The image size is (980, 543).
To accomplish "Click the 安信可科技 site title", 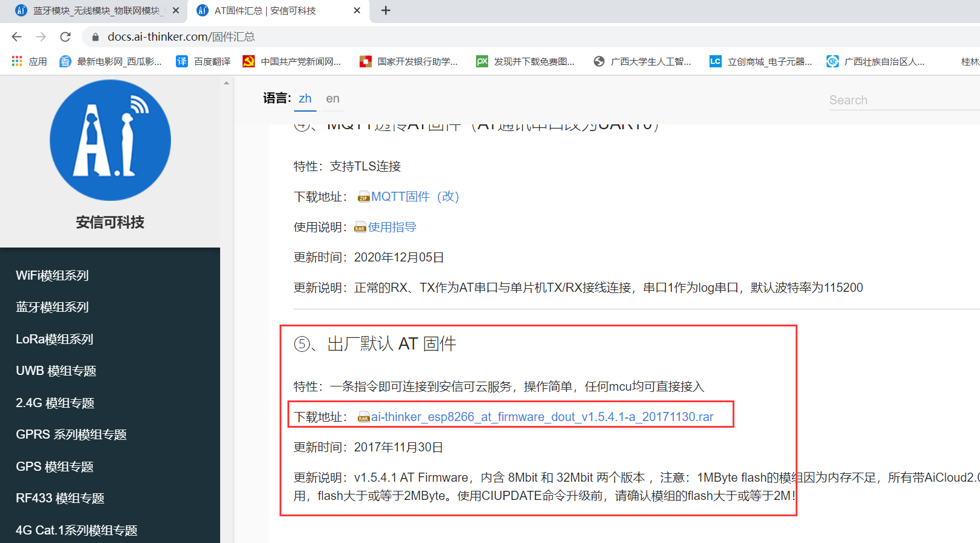I will coord(110,223).
